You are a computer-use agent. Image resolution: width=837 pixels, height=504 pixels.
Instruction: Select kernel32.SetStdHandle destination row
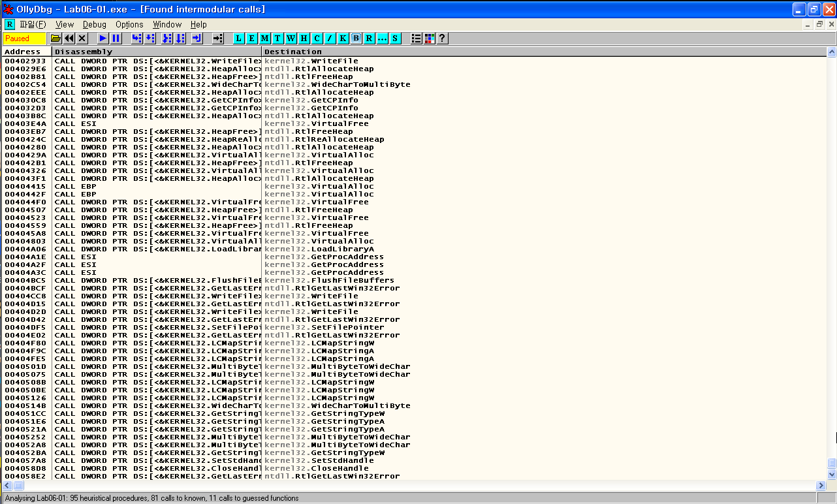pyautogui.click(x=414, y=460)
